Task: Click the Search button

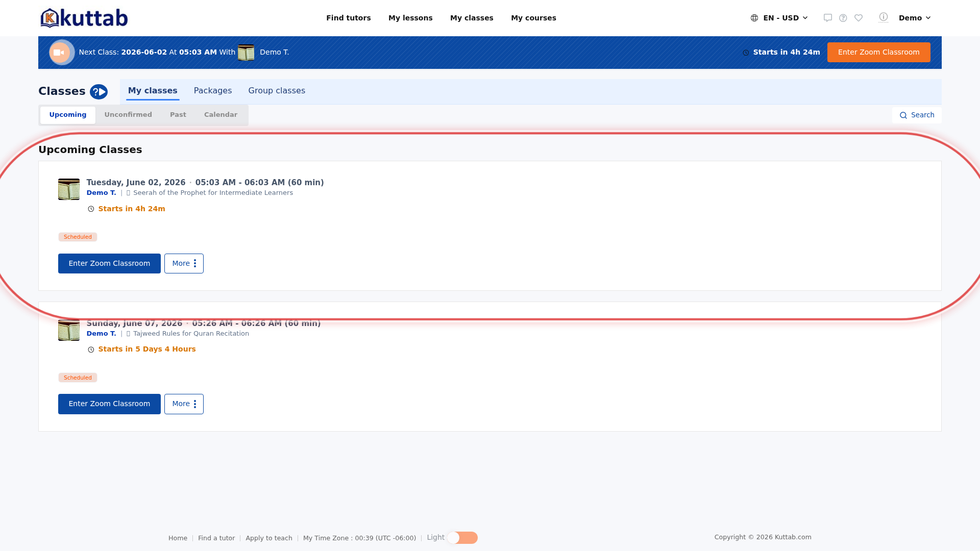Action: 917,115
